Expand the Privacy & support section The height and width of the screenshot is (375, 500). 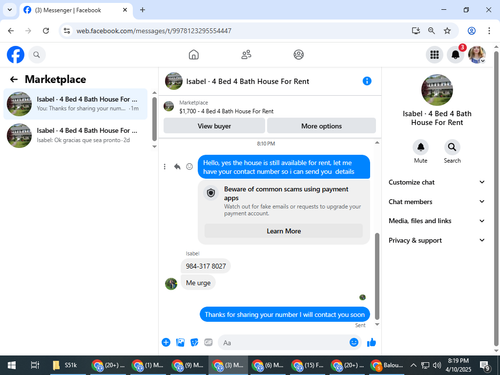tap(437, 240)
